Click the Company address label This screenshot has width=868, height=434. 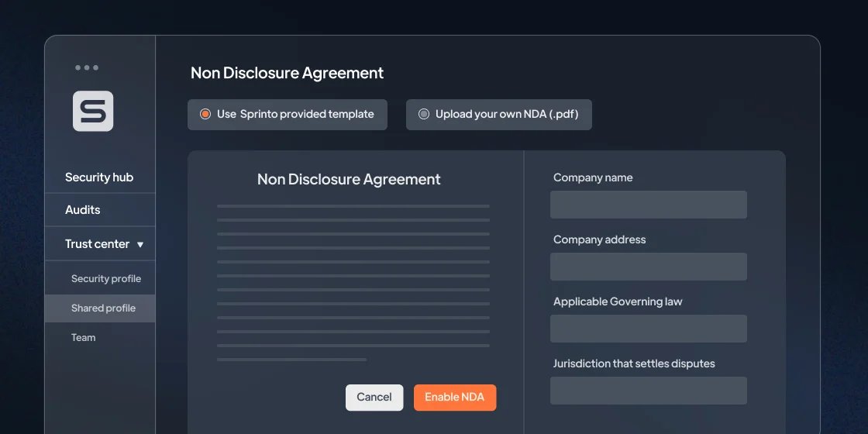point(600,239)
